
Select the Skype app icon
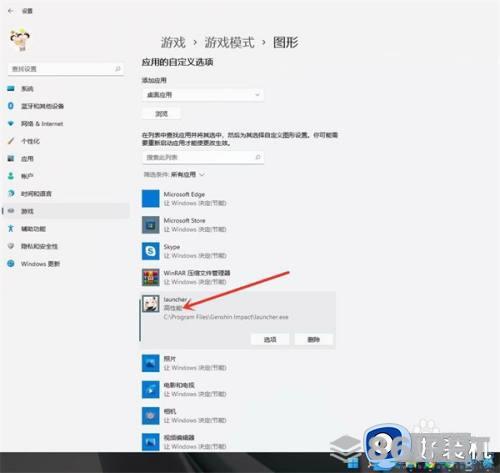(151, 251)
